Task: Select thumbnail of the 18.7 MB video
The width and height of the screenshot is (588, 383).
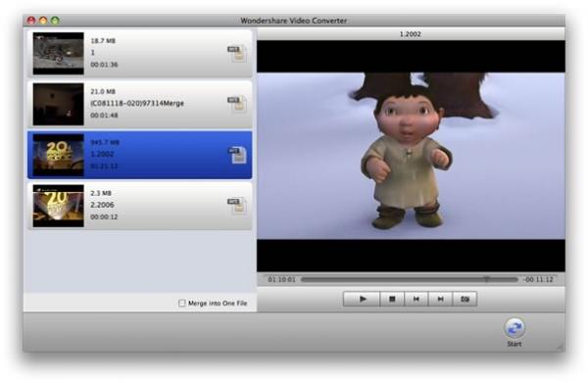Action: tap(59, 53)
